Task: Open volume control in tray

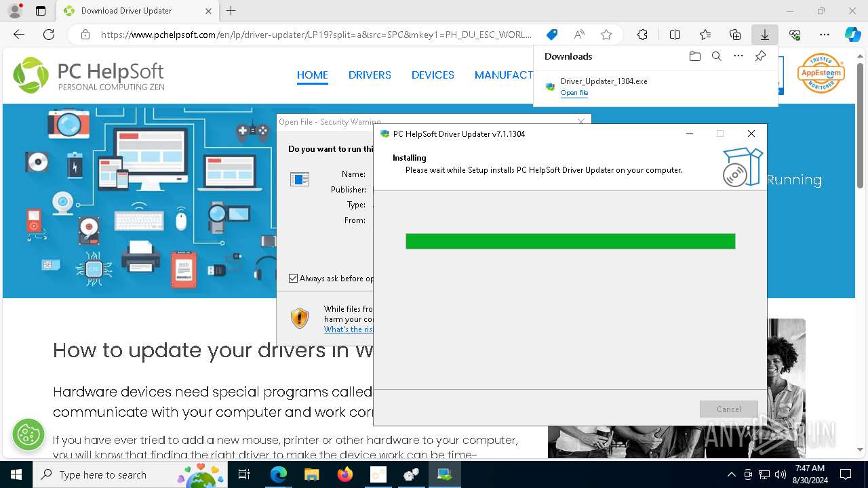Action: (781, 474)
